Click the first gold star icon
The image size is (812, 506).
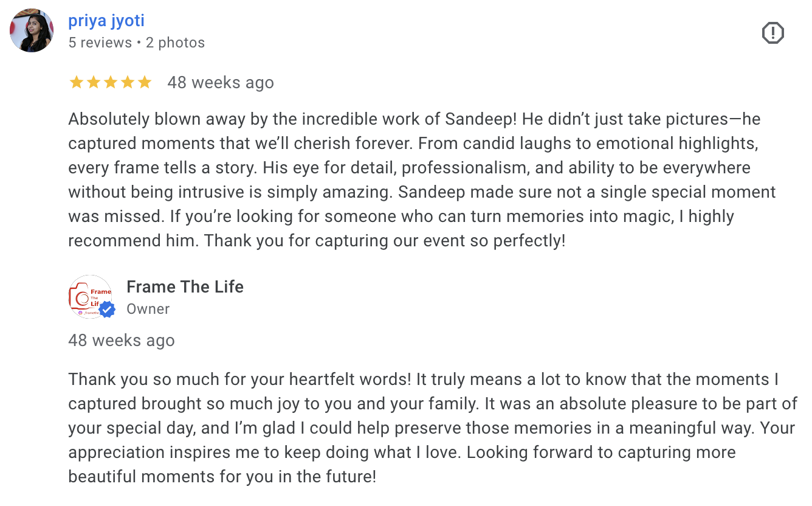(77, 82)
